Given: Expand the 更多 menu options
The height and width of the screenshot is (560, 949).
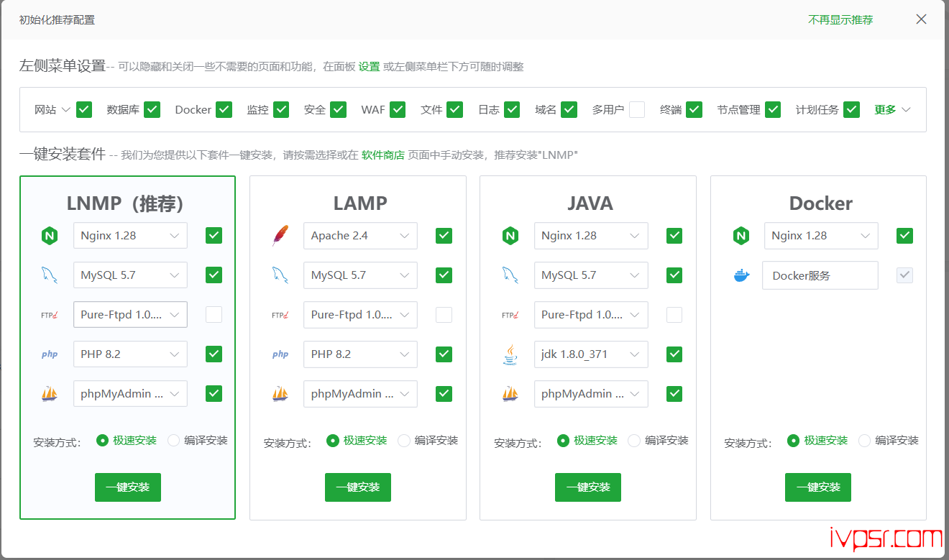Looking at the screenshot, I should [892, 110].
